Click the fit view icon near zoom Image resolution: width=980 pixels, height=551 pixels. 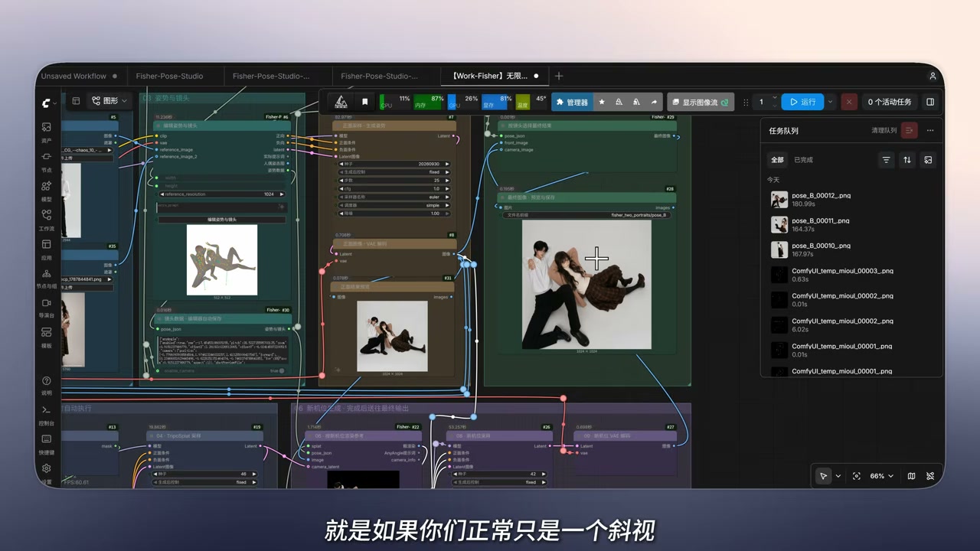856,476
